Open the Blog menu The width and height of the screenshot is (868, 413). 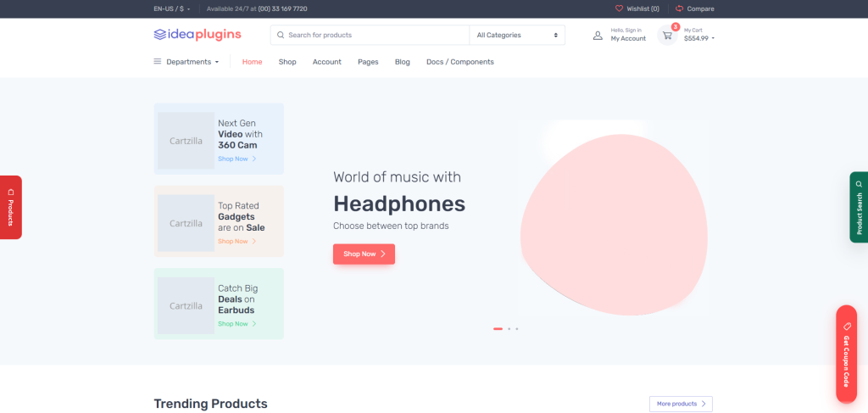point(403,62)
